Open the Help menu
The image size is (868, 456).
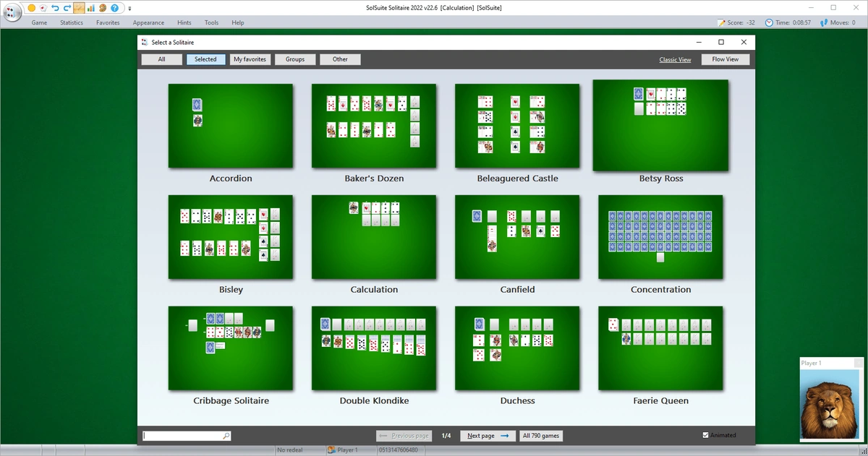click(x=238, y=22)
